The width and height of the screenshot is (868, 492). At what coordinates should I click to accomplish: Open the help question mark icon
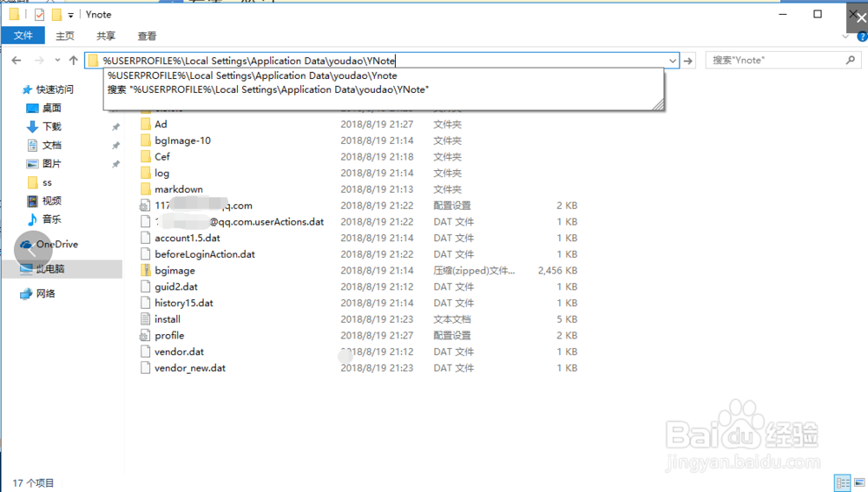[862, 37]
